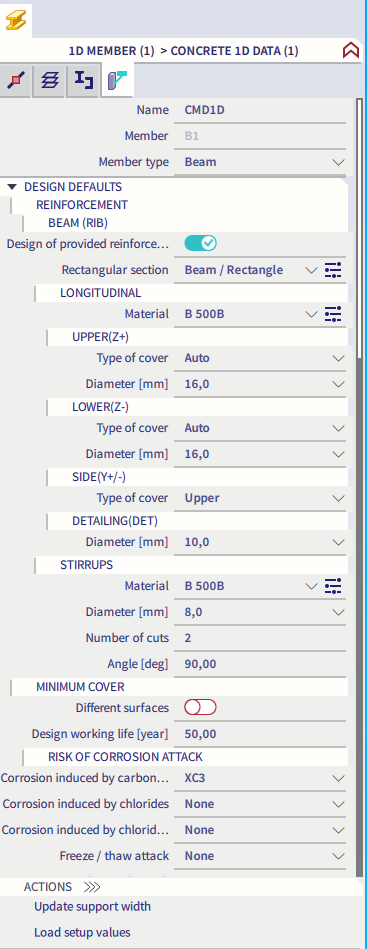The image size is (367, 949).
Task: Open Upper(Z+) Type of cover dropdown
Action: click(x=260, y=358)
